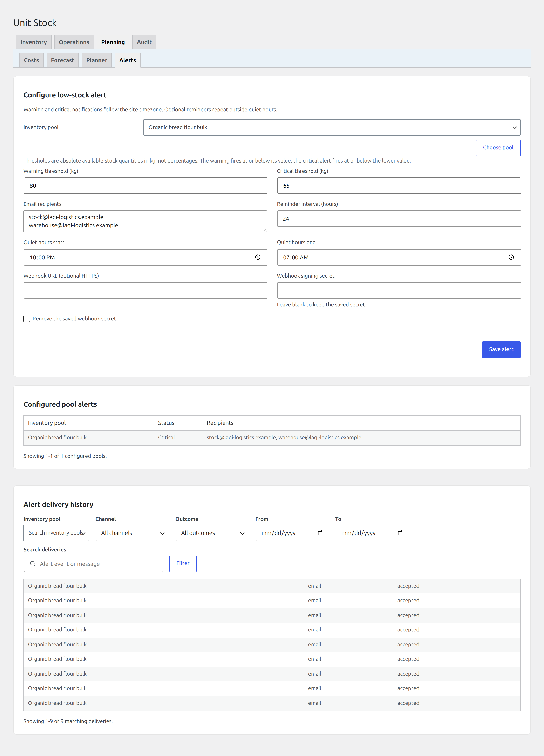Open the Search inventory pools filter dropdown

(56, 533)
